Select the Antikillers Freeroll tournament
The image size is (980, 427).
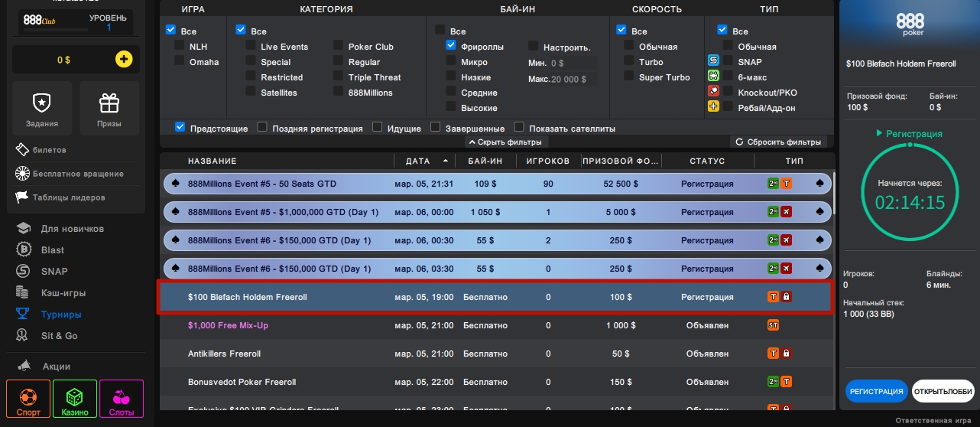tap(496, 354)
